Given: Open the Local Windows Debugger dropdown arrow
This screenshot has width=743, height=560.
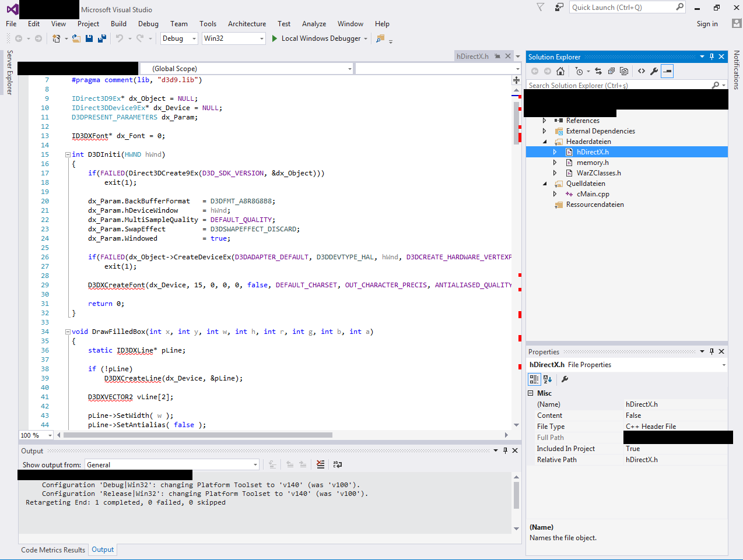Looking at the screenshot, I should click(x=366, y=38).
